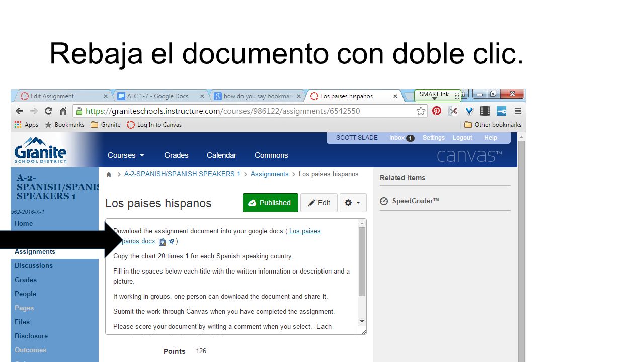This screenshot has height=362, width=644.
Task: Open Pages in course sidebar
Action: point(24,308)
